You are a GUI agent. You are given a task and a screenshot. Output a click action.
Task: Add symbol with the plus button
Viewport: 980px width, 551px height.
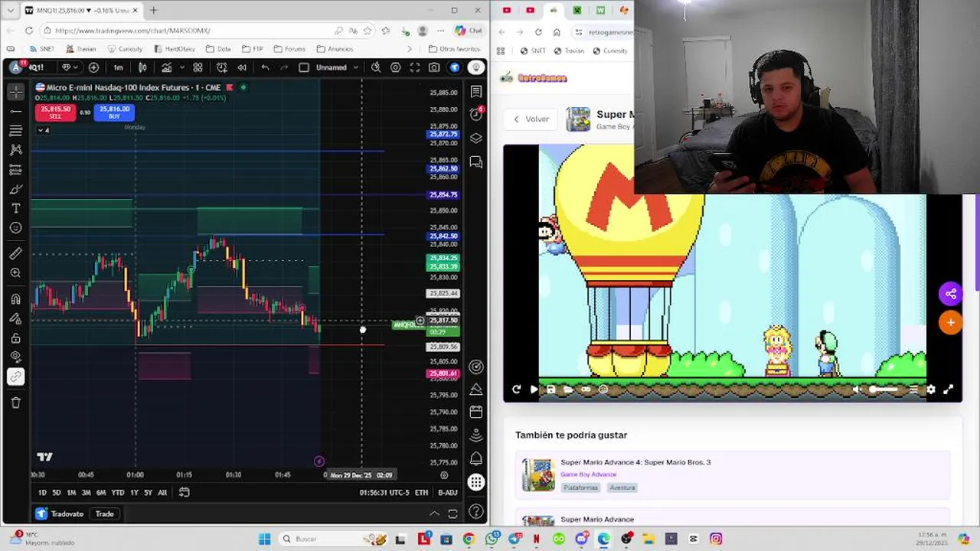(93, 67)
